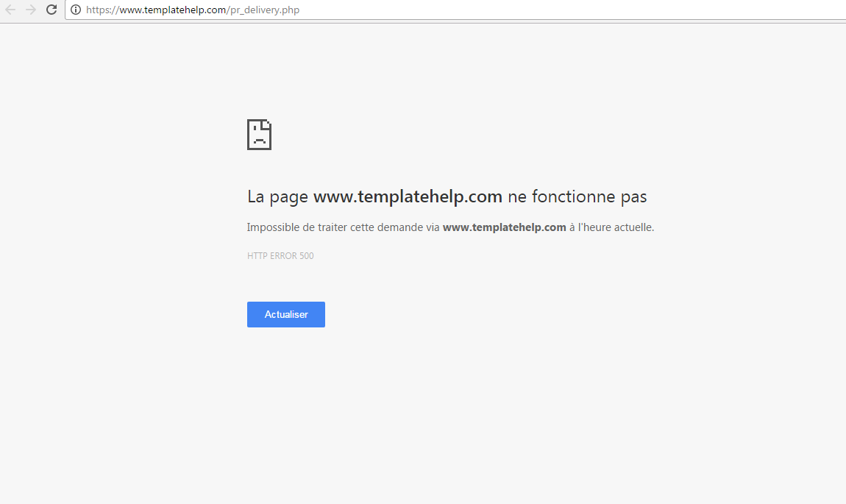Reload the page with the refresh icon
This screenshot has width=846, height=504.
coord(51,10)
